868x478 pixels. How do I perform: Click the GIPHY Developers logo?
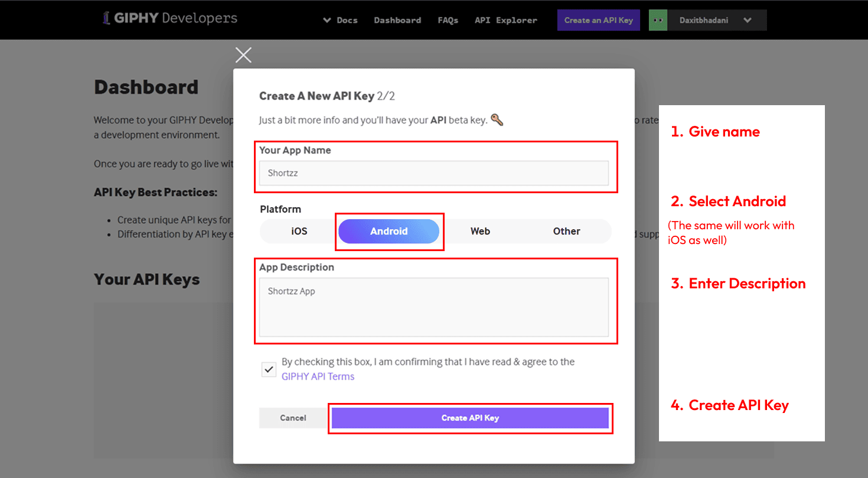[x=169, y=18]
